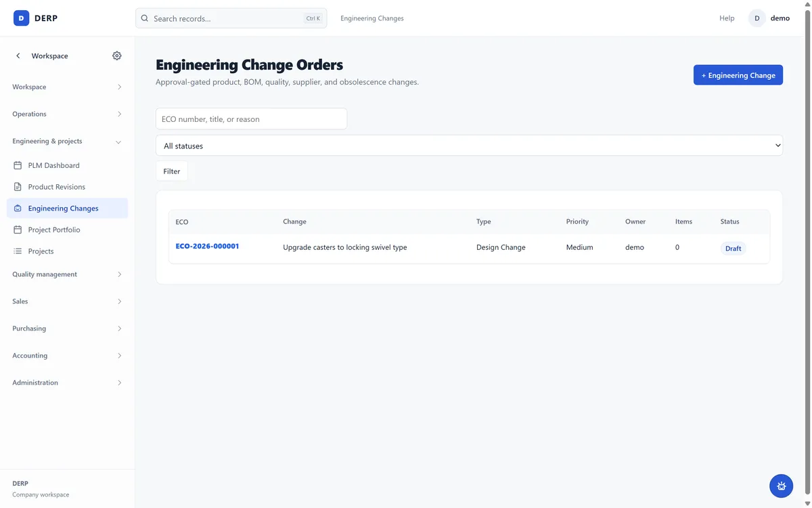Click the Type column header
812x508 pixels.
tap(484, 221)
